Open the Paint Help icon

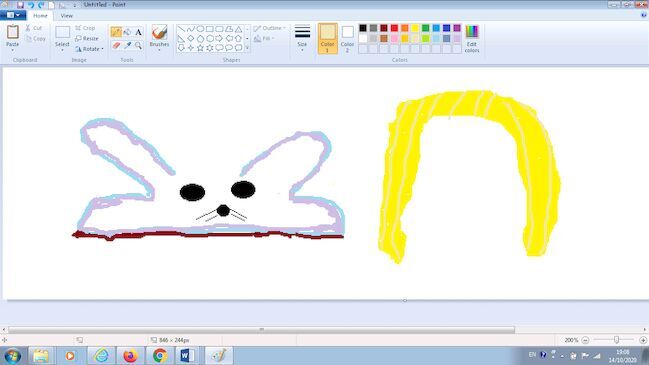click(x=644, y=15)
